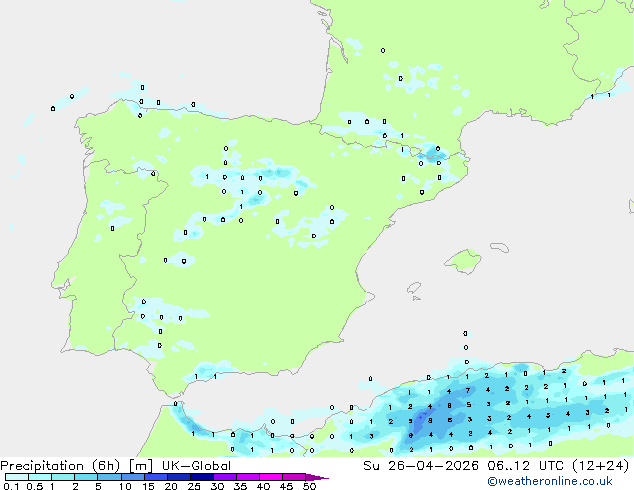The width and height of the screenshot is (634, 490).
Task: Select the 5–10 light blue legend swatch
Action: pyautogui.click(x=109, y=477)
